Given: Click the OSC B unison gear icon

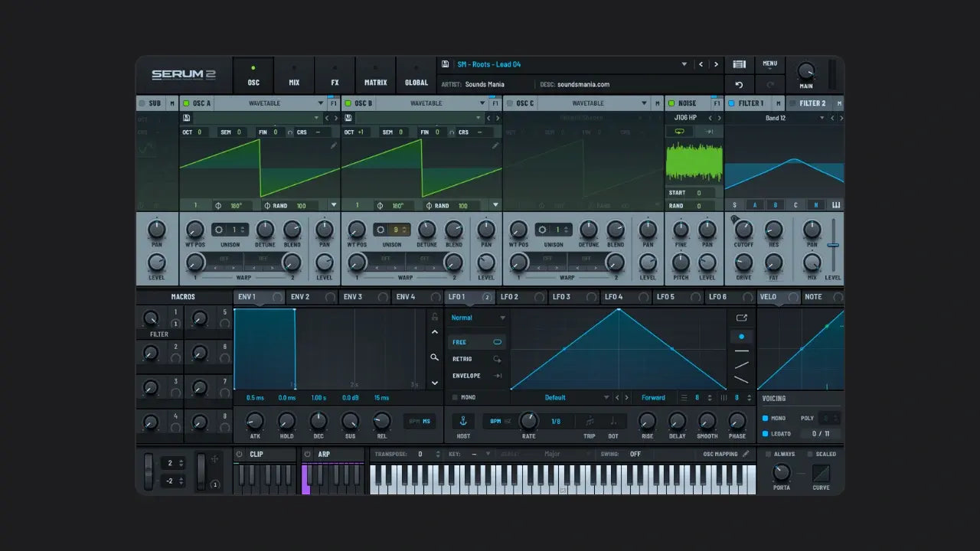Looking at the screenshot, I should pyautogui.click(x=381, y=230).
